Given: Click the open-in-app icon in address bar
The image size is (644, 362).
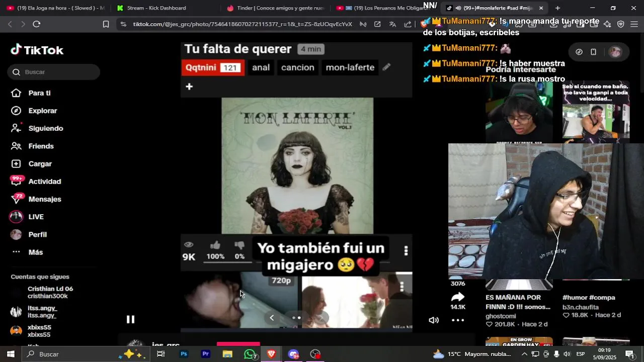Looking at the screenshot, I should pyautogui.click(x=377, y=24).
